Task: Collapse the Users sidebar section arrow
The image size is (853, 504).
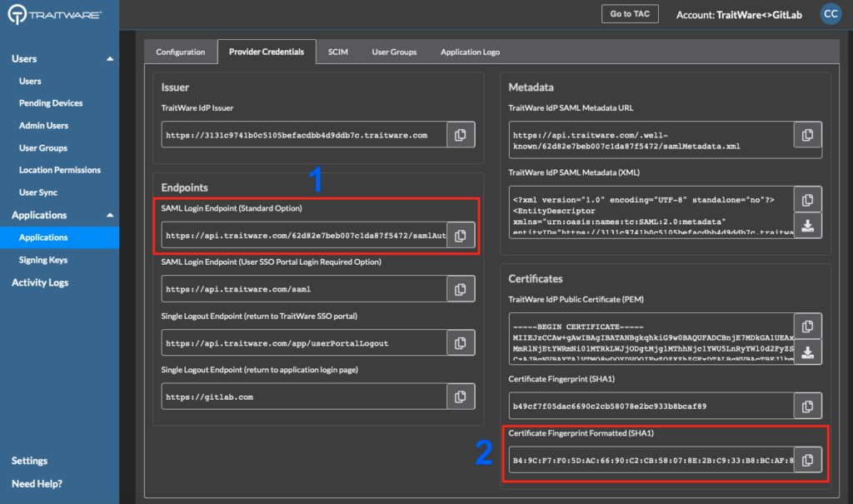Action: click(x=110, y=59)
